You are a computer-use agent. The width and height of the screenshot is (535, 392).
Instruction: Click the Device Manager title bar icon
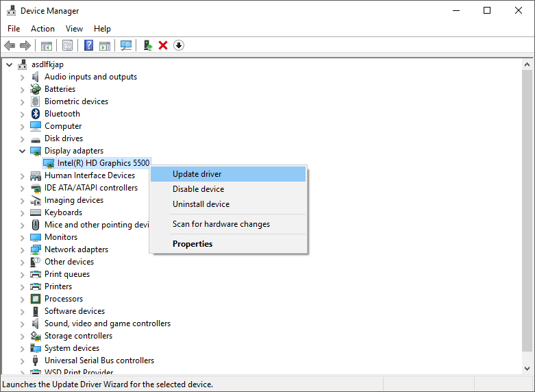pyautogui.click(x=11, y=10)
